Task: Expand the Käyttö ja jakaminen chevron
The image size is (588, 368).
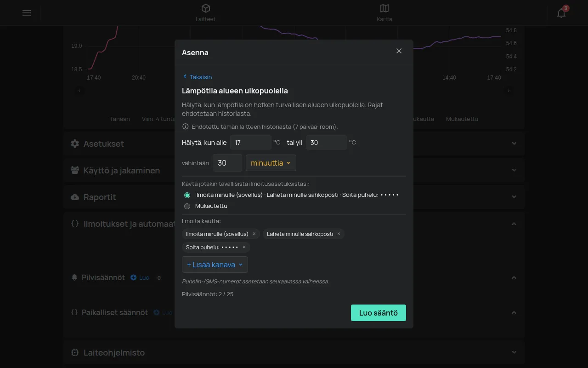Action: tap(514, 170)
